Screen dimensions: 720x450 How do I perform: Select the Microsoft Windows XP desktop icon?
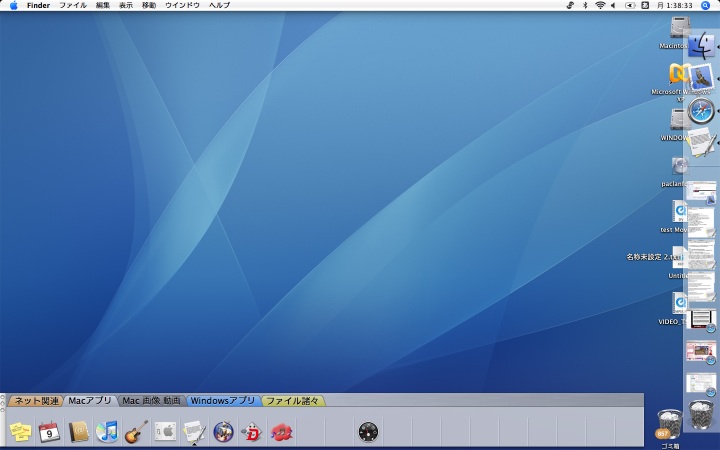click(x=680, y=74)
